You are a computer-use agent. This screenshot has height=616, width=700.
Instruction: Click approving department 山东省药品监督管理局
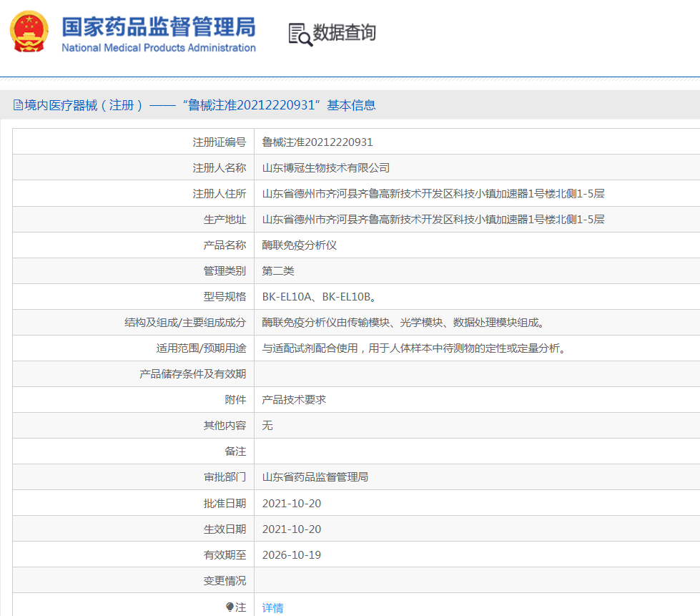tap(315, 477)
